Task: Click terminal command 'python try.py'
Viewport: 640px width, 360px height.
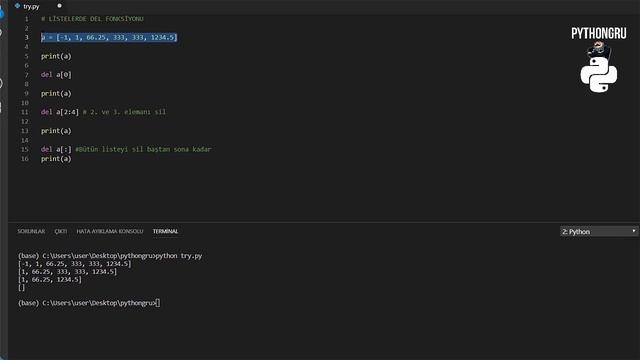Action: [x=179, y=256]
